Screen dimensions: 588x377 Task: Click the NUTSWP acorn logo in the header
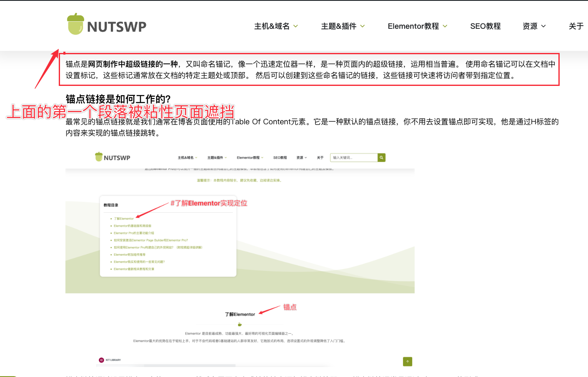(75, 25)
